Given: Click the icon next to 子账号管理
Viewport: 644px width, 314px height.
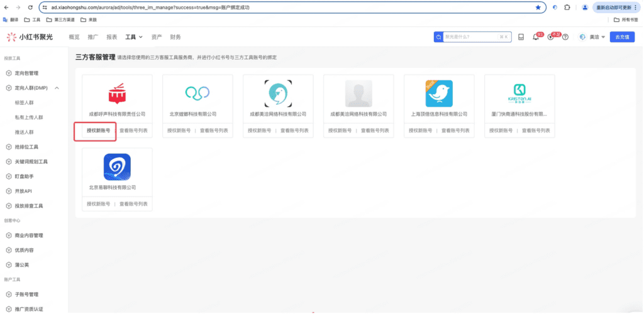Looking at the screenshot, I should 9,295.
